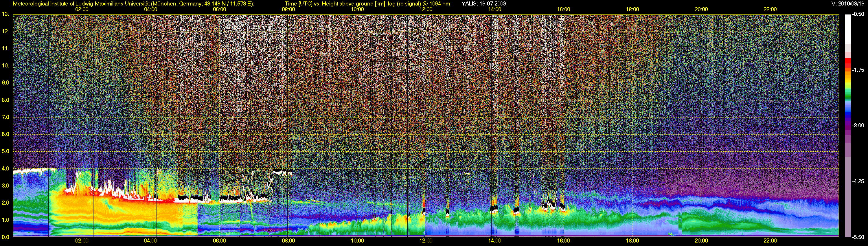Click the 'Meteorological Institute of Ludwig-Maximilians-Universität' title text
Screen dimensions: 868x246
[x=81, y=4]
